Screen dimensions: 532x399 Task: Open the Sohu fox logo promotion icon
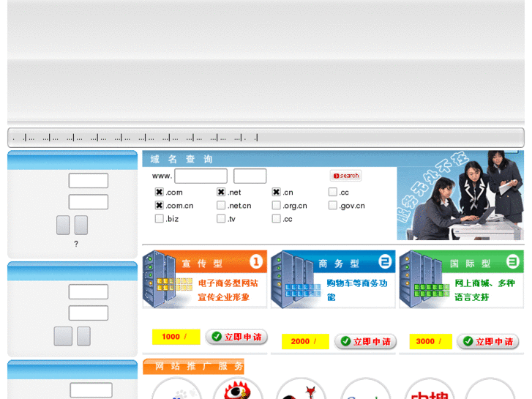pyautogui.click(x=301, y=389)
